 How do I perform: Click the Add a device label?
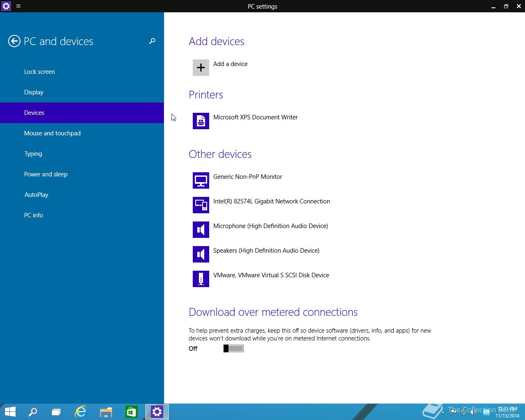click(x=231, y=64)
